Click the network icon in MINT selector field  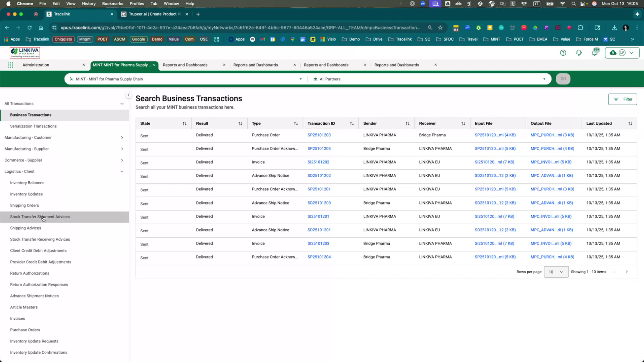71,79
